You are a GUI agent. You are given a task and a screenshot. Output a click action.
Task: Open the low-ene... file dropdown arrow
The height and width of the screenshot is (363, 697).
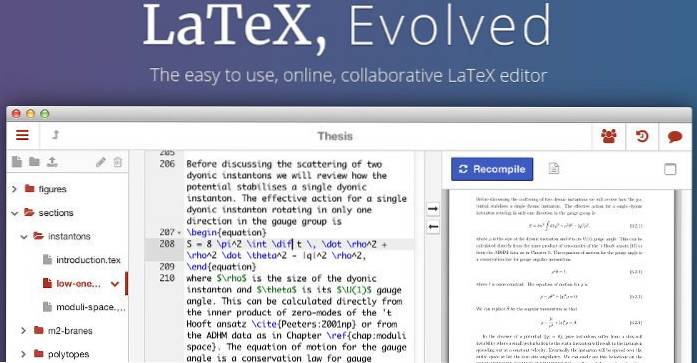(x=115, y=284)
